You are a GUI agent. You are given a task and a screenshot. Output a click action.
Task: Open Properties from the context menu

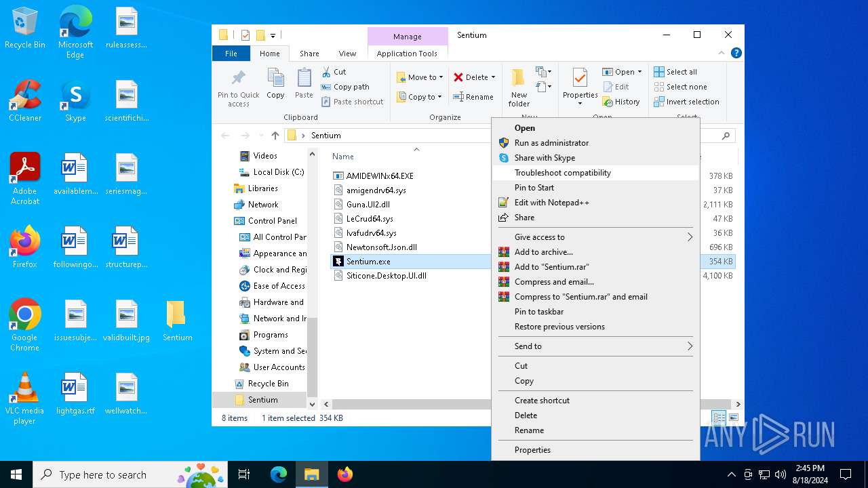click(x=595, y=450)
